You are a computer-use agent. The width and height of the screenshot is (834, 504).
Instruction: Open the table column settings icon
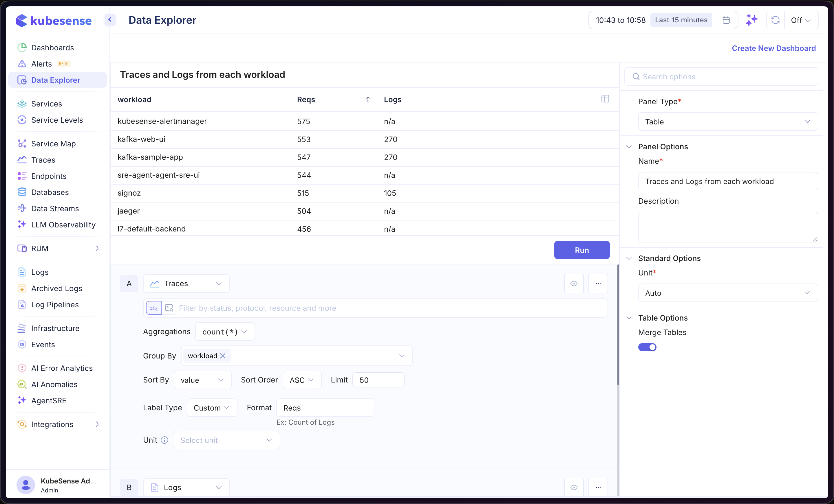(x=605, y=99)
